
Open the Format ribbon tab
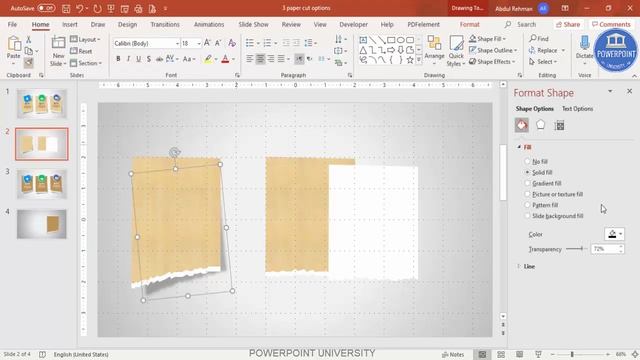470,24
